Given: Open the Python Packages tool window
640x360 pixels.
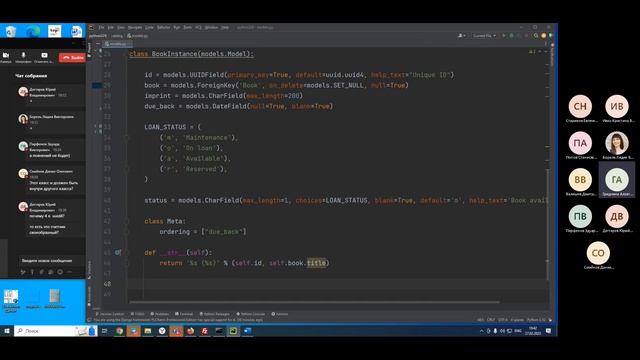Looking at the screenshot, I should [215, 314].
